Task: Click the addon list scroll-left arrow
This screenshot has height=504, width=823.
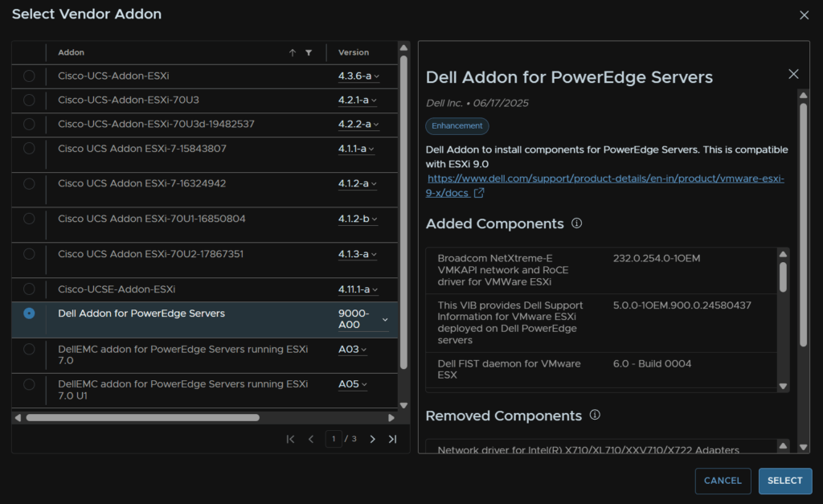Action: pos(18,418)
